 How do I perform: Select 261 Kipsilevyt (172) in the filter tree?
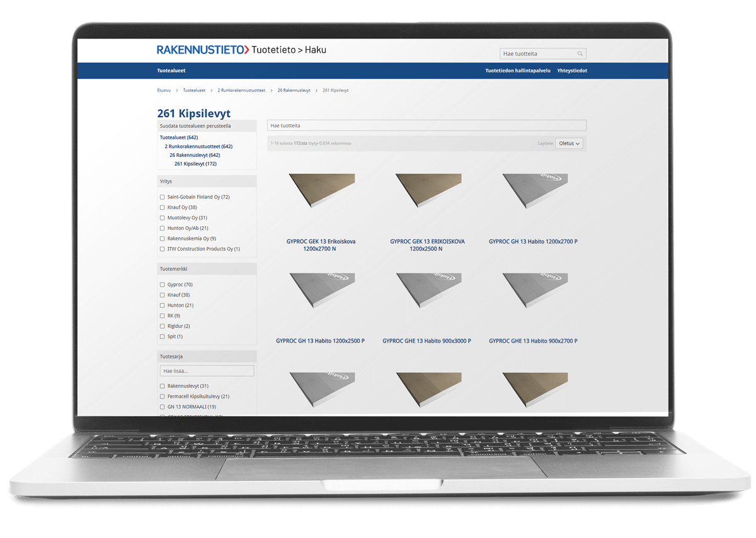pyautogui.click(x=195, y=164)
